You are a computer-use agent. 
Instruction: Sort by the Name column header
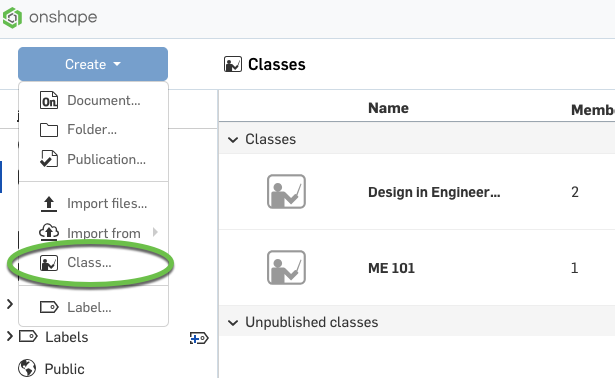point(388,108)
